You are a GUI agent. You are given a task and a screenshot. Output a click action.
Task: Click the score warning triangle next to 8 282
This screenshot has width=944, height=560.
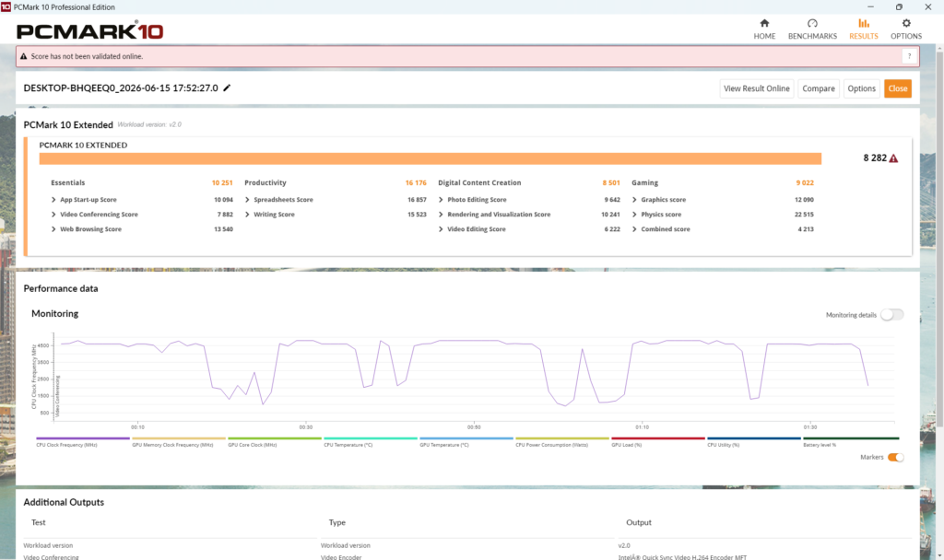893,158
